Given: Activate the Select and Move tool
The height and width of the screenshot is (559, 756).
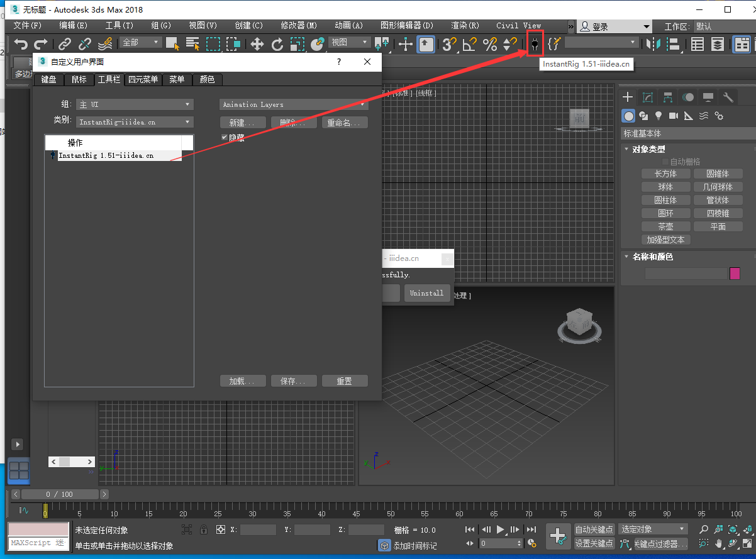Looking at the screenshot, I should [x=257, y=44].
